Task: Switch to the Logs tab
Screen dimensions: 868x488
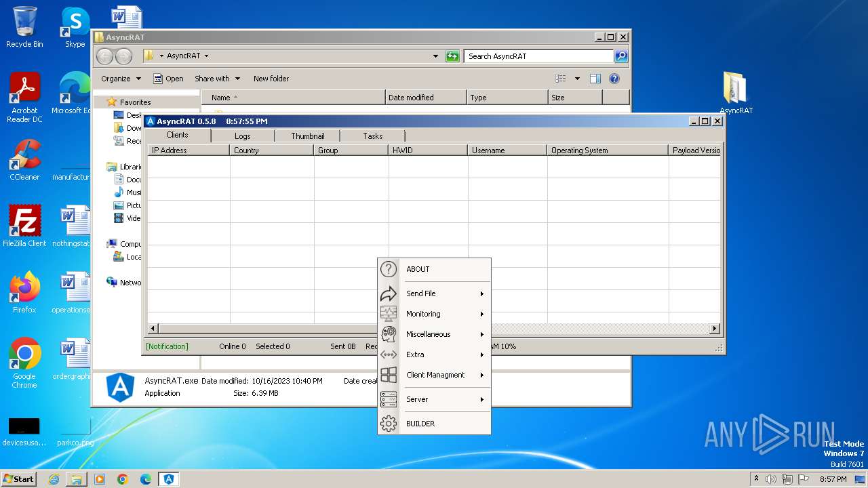Action: point(243,136)
